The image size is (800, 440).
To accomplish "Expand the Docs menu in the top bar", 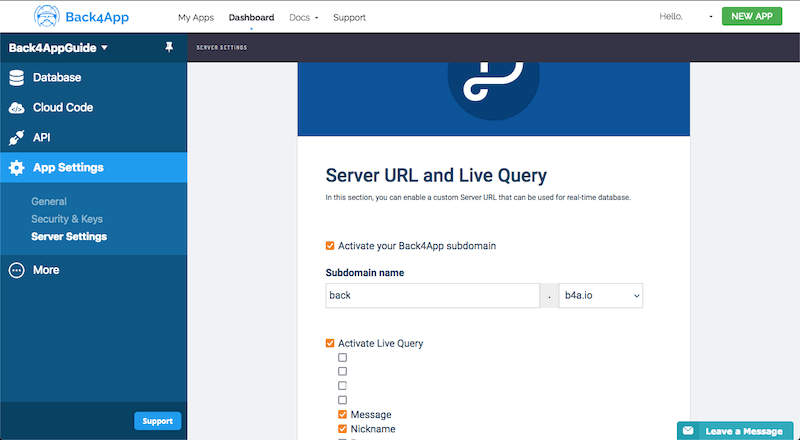I will [304, 17].
